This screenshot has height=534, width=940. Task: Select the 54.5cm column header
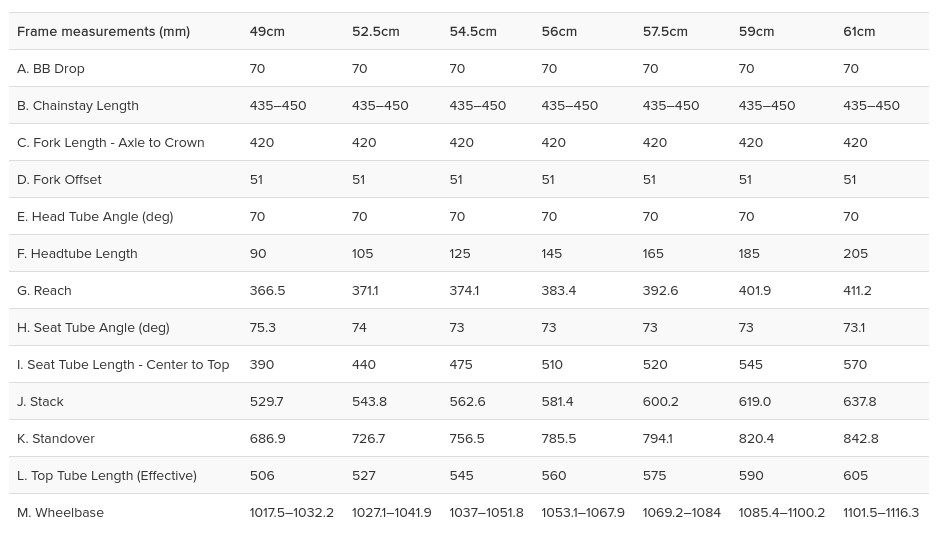pos(473,31)
